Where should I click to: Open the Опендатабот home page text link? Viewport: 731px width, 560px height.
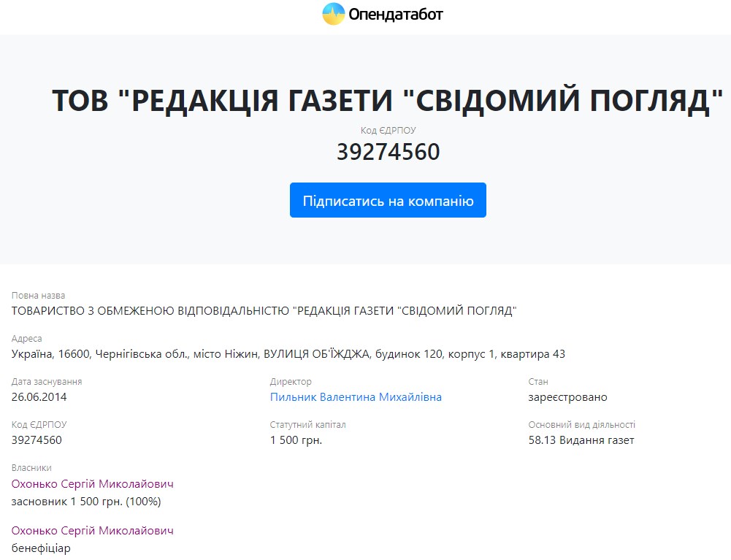coord(396,14)
